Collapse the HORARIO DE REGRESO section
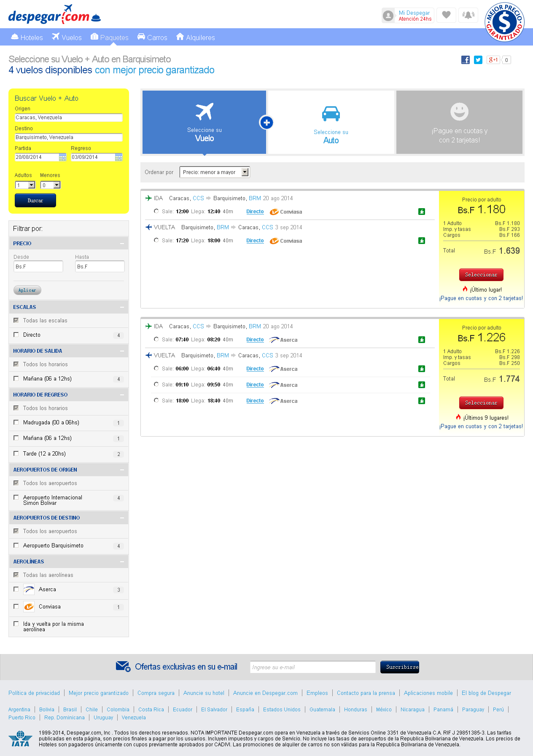The image size is (533, 756). coord(122,395)
